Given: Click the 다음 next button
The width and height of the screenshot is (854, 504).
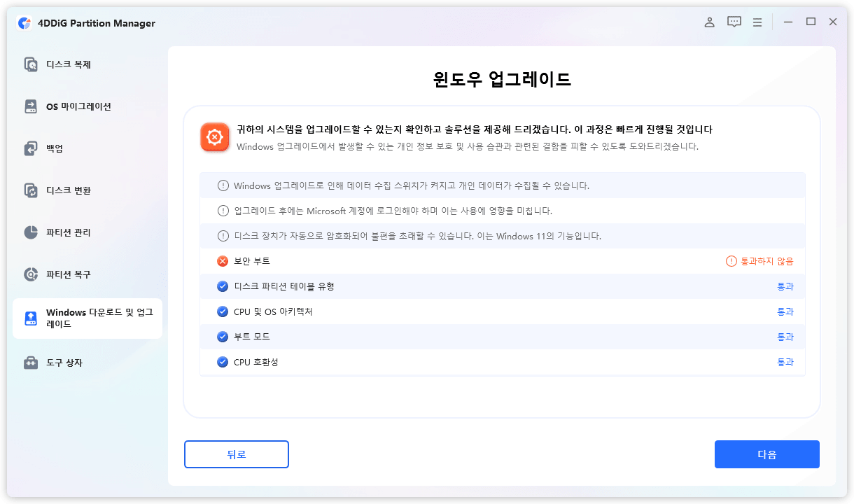Looking at the screenshot, I should click(767, 454).
